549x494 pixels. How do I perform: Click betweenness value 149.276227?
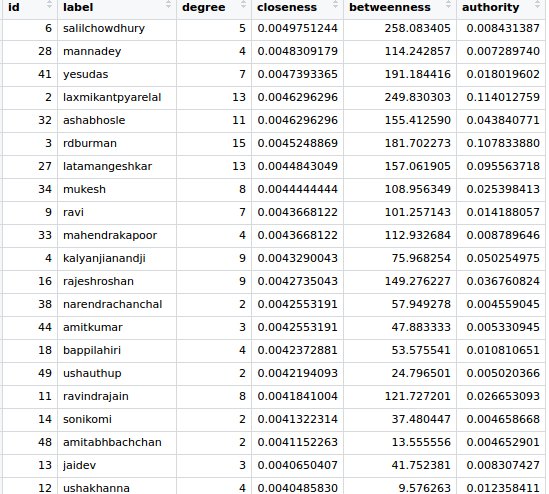418,281
